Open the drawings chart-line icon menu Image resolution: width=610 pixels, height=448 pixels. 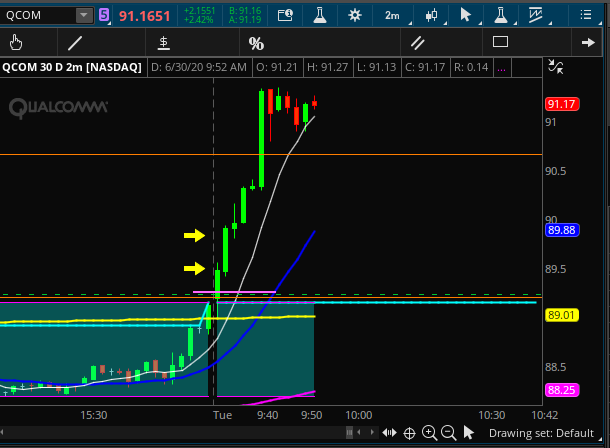[535, 16]
